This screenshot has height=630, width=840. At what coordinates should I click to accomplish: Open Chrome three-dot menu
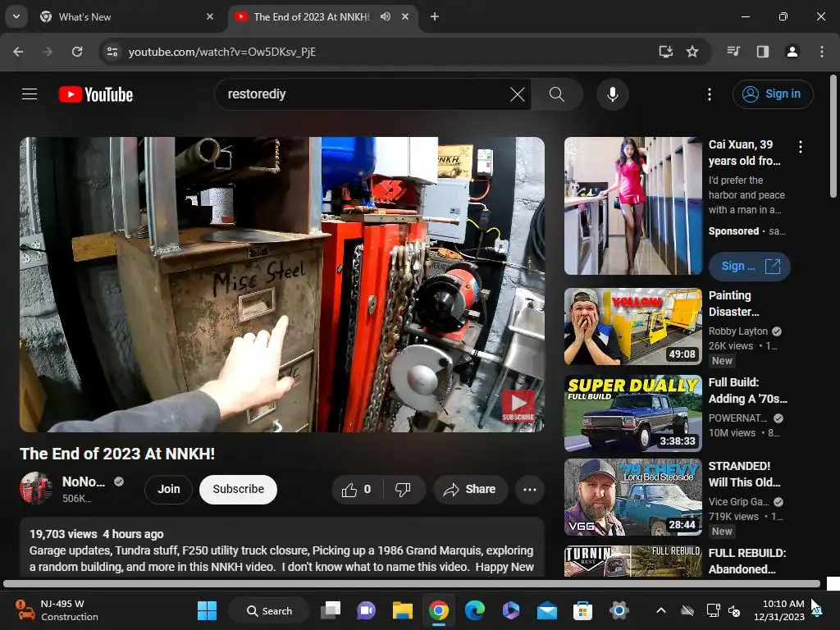point(822,52)
